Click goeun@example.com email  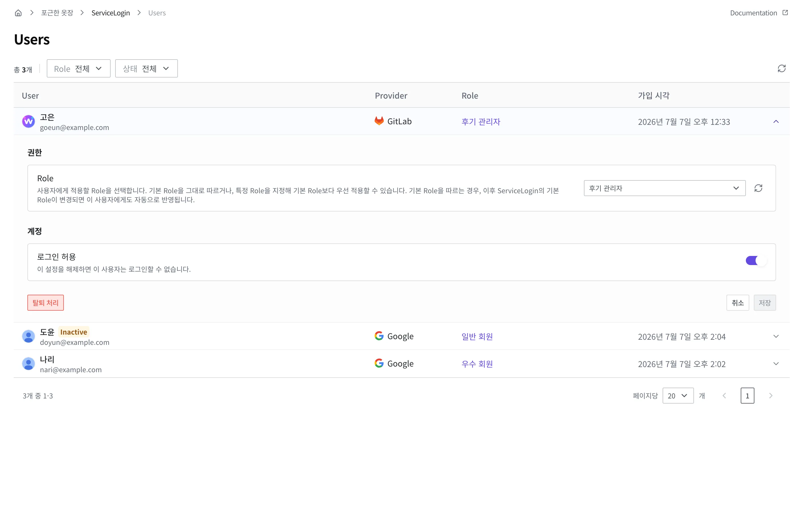coord(74,127)
